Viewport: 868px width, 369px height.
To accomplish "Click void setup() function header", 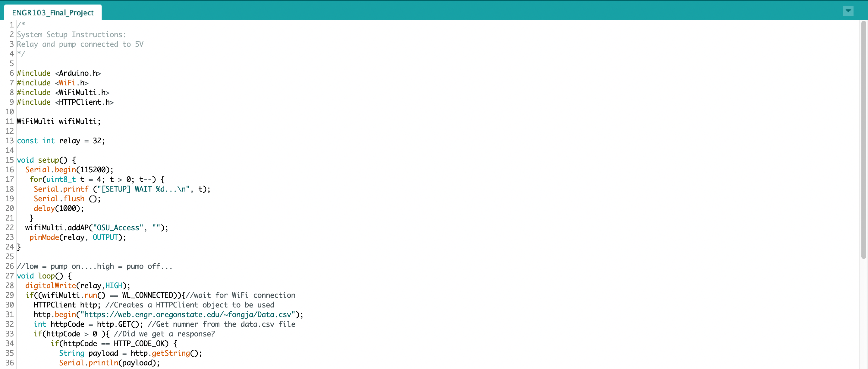I will pyautogui.click(x=46, y=160).
